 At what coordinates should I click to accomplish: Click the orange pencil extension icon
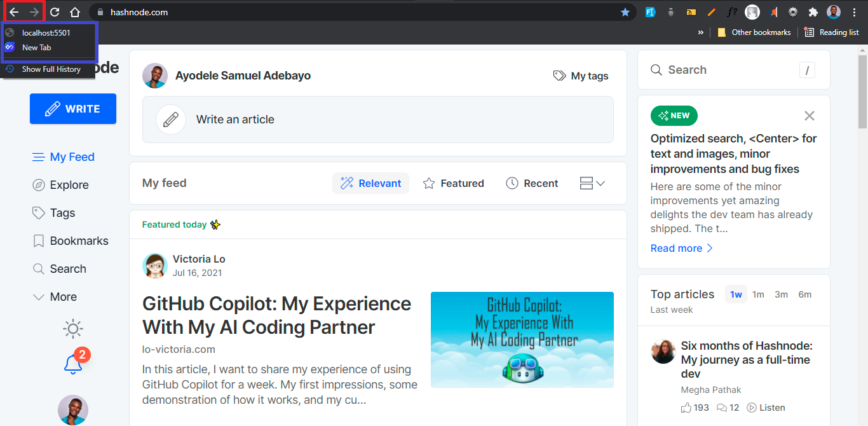712,12
